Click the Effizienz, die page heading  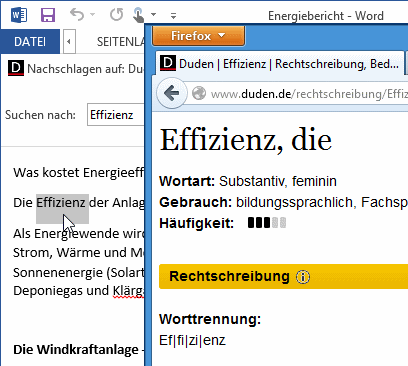[x=246, y=140]
